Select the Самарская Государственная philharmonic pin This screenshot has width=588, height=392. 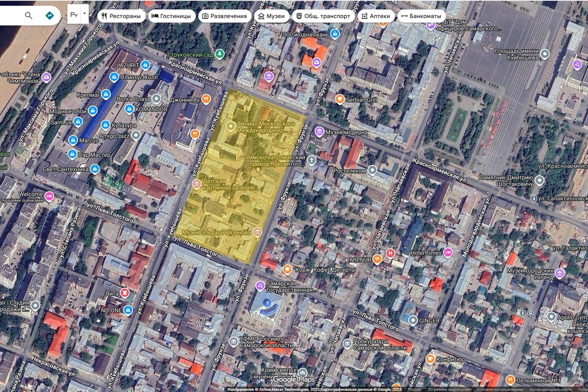(260, 285)
